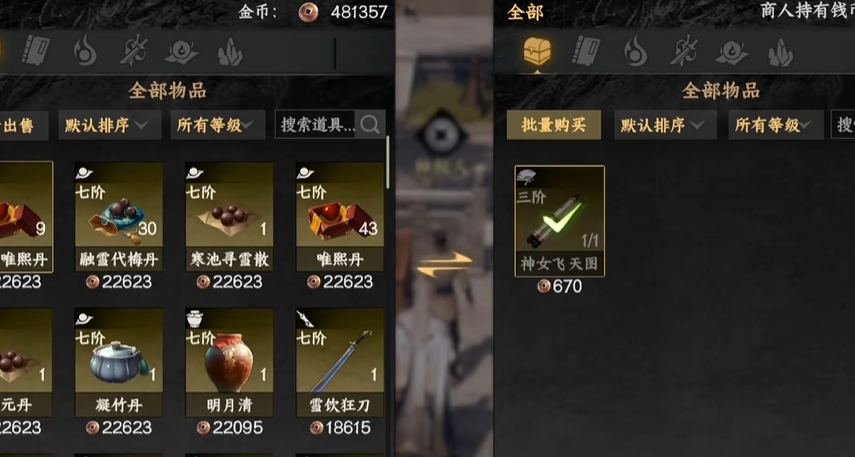Viewport: 855px width, 457px height.
Task: Click the inventory list vertical scrollbar
Action: 388,161
